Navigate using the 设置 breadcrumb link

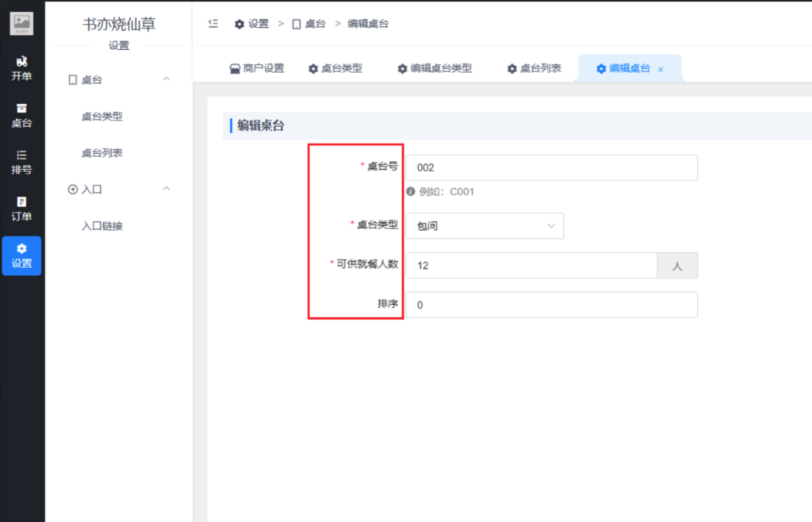coord(256,24)
